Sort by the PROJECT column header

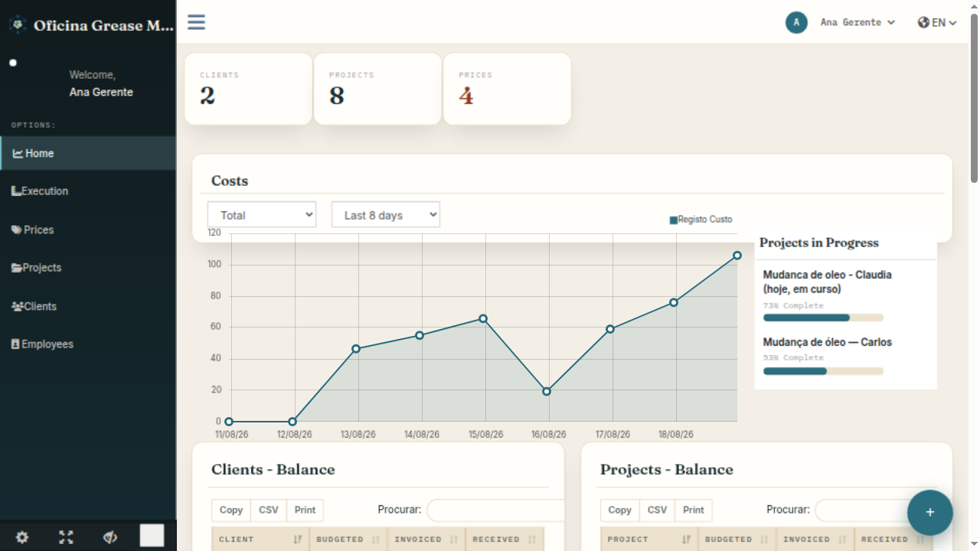649,539
